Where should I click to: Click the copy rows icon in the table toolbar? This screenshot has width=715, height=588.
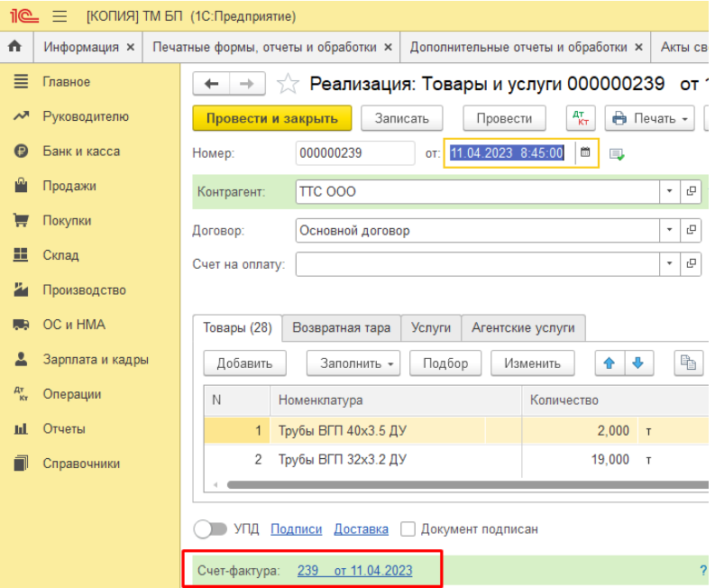click(x=688, y=363)
